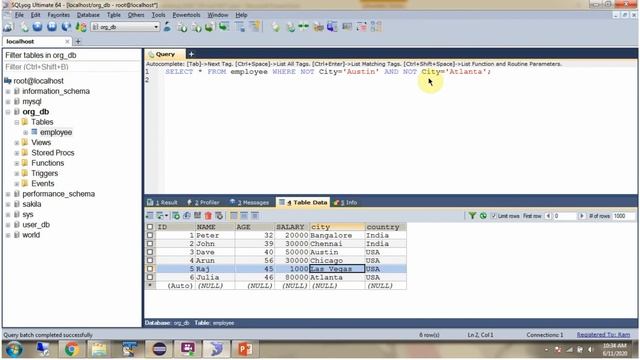640x360 pixels.
Task: Open the User Manager toolbar icon
Action: tap(167, 27)
